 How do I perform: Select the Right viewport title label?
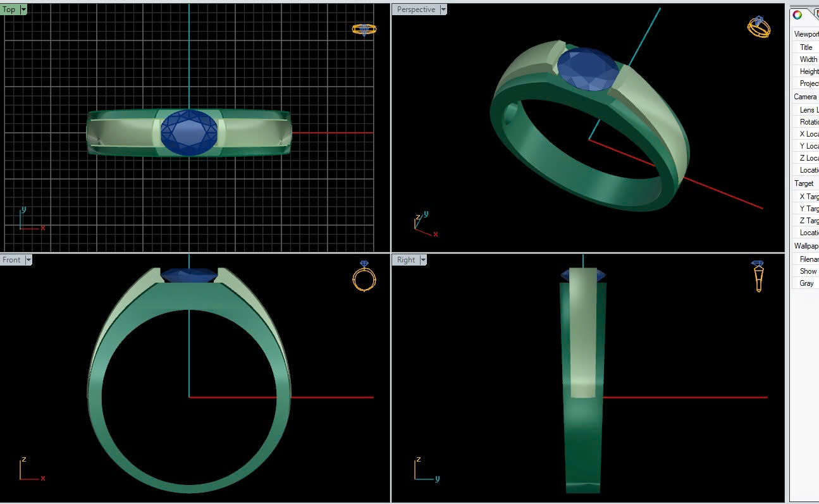point(406,260)
